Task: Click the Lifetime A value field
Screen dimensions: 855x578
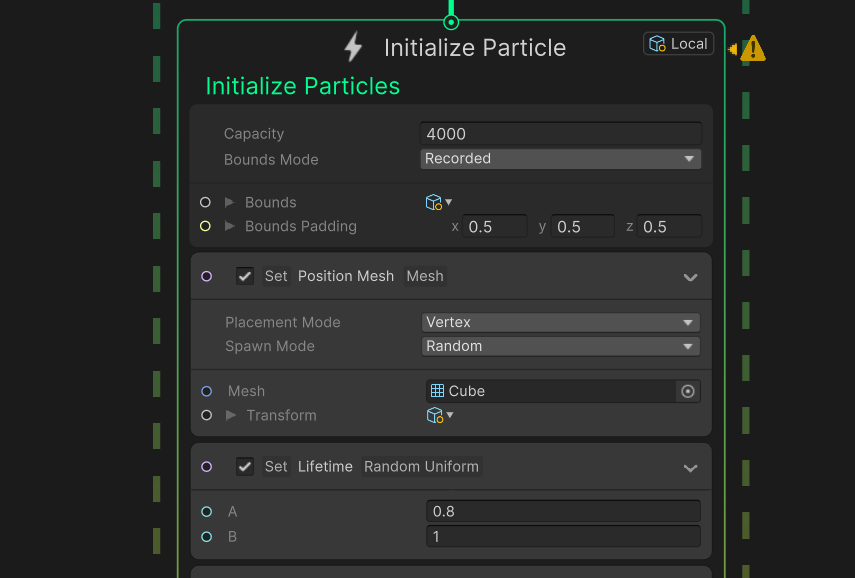Action: tap(563, 511)
